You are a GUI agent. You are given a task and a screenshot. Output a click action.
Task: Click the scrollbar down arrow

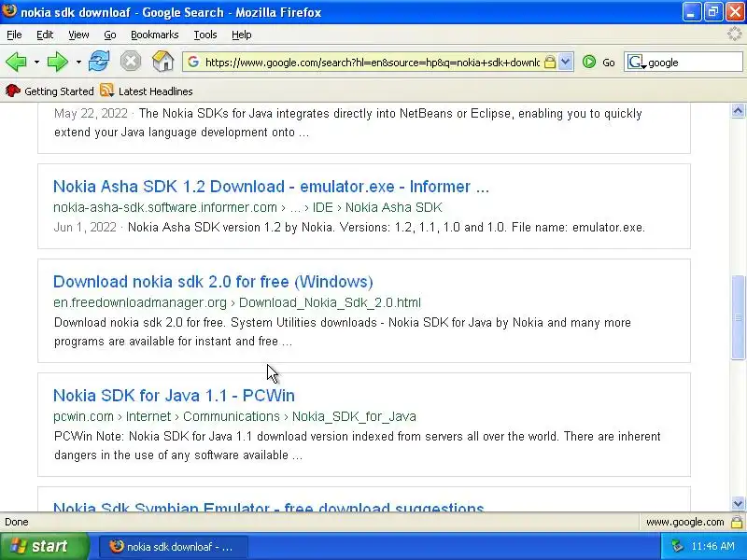pos(738,503)
